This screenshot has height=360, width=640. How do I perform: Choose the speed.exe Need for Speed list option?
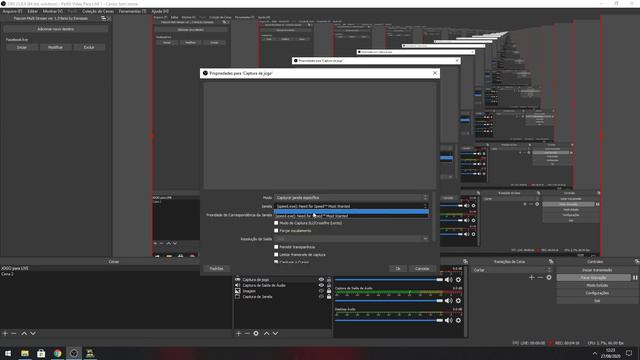click(x=351, y=216)
